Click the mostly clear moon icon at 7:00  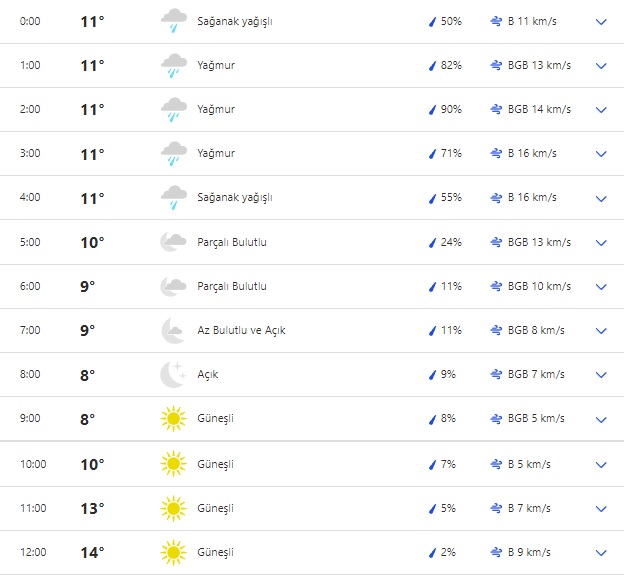[174, 330]
